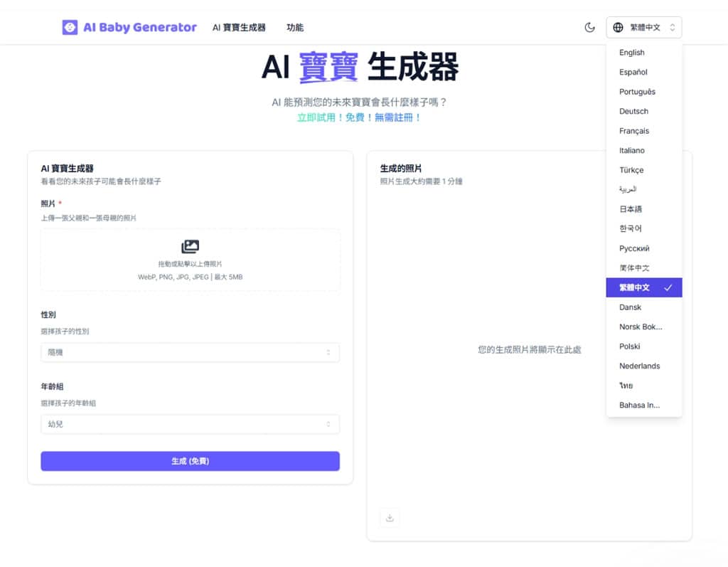728x567 pixels.
Task: Click the AI Baby Generator logo icon
Action: pyautogui.click(x=70, y=28)
